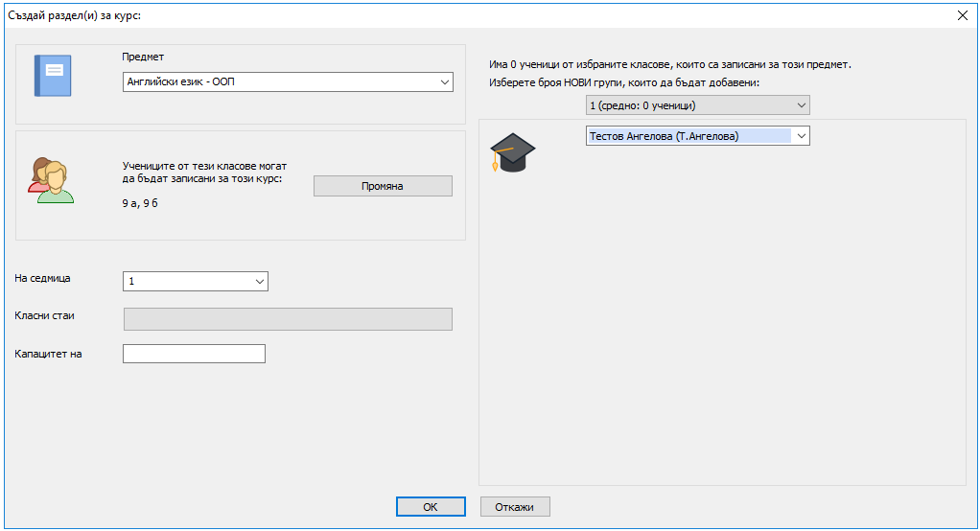Click the class list text 9 а, 9 б
This screenshot has height=531, width=980.
(141, 203)
